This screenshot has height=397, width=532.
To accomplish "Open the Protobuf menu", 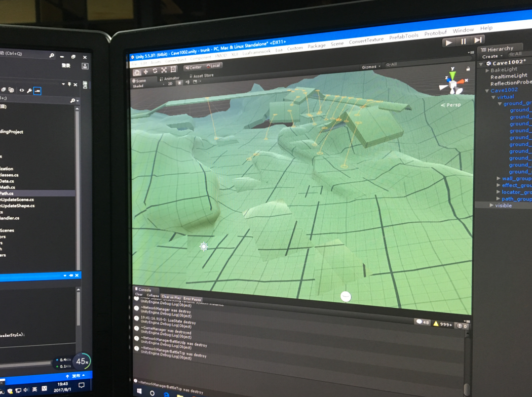I will 435,33.
